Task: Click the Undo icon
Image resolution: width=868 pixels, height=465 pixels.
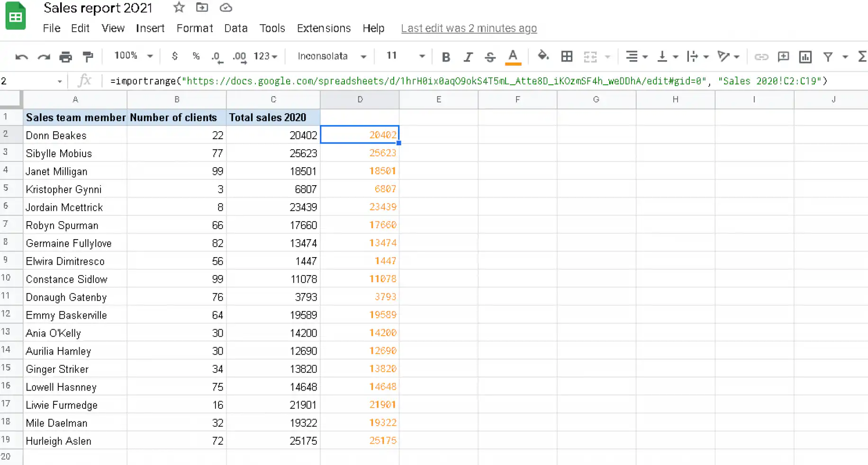Action: coord(22,57)
